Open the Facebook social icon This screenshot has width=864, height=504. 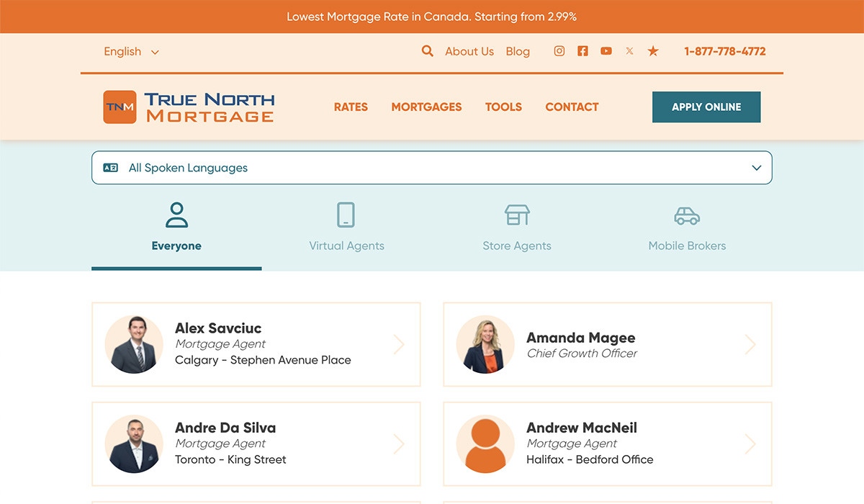[x=582, y=51]
